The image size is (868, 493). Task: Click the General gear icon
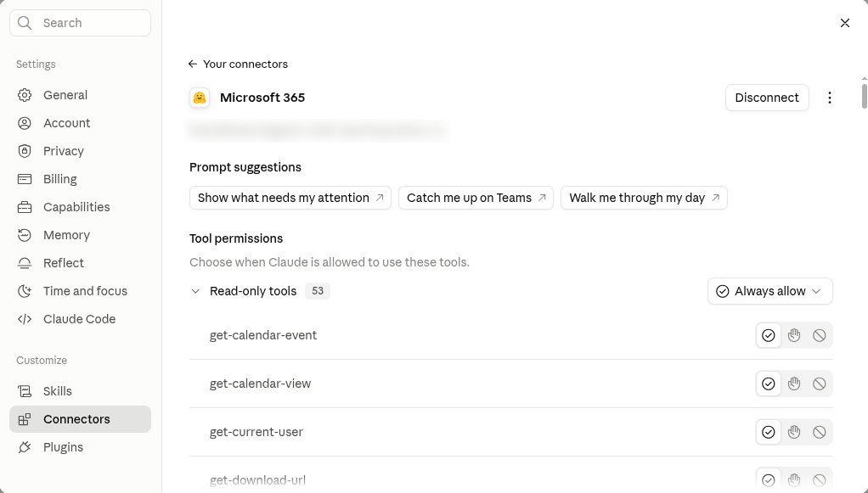pos(25,95)
